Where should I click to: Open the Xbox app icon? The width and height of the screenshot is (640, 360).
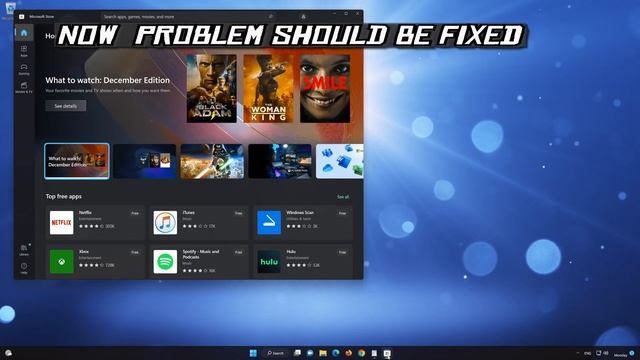tap(62, 262)
